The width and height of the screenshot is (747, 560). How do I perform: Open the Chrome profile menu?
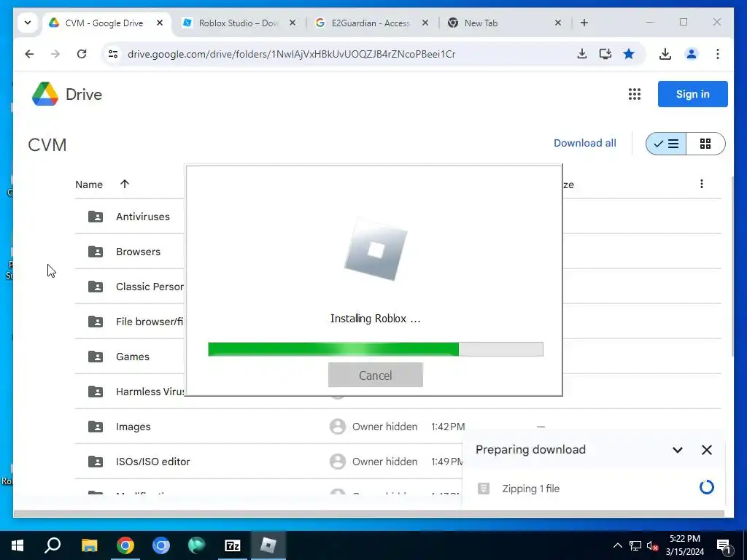pos(692,54)
